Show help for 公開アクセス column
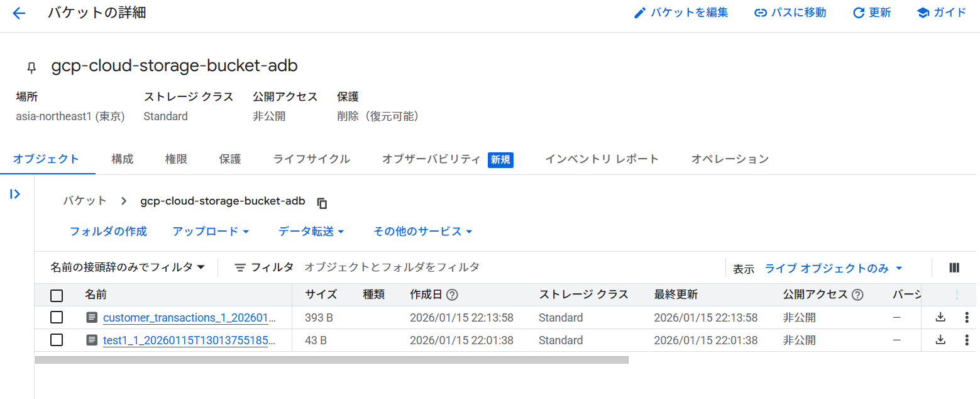Viewport: 980px width, 399px height. click(x=857, y=295)
